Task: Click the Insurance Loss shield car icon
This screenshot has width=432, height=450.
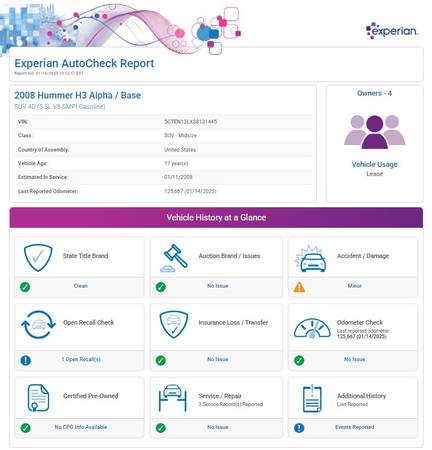Action: click(x=174, y=324)
